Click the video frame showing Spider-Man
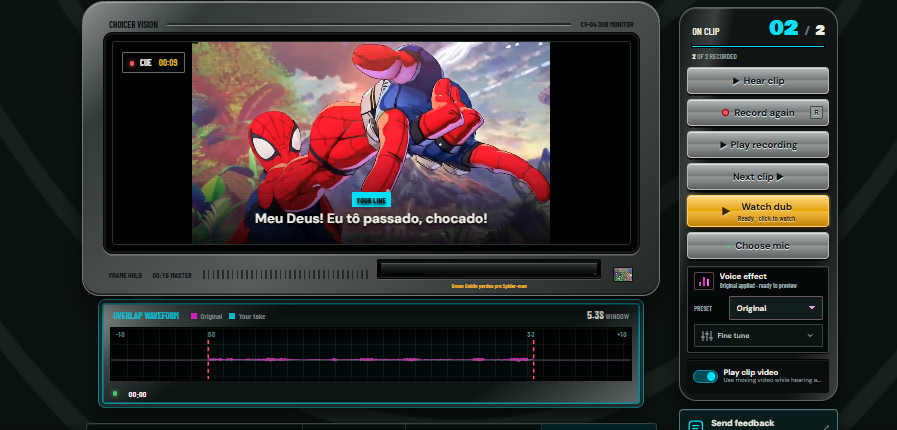897x430 pixels. pyautogui.click(x=371, y=143)
